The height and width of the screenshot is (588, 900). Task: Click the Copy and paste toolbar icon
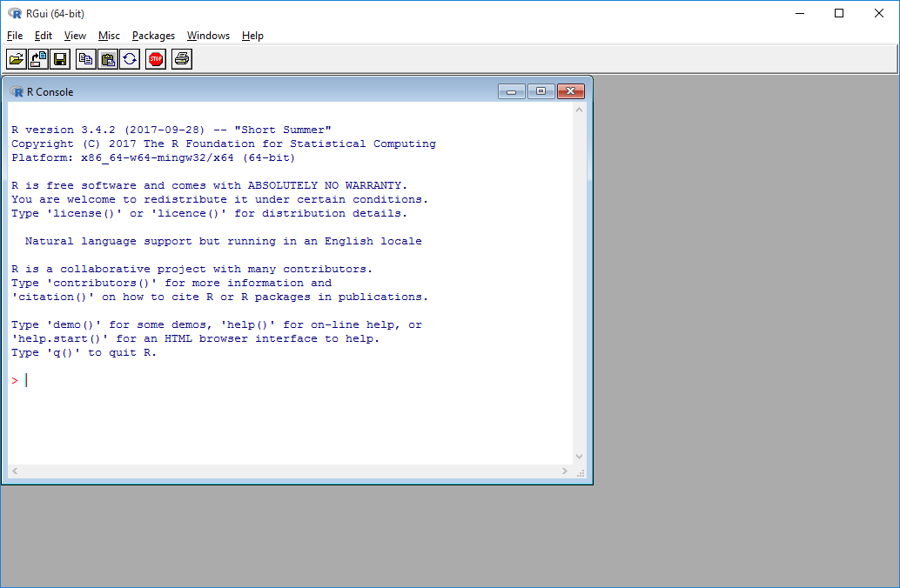tap(130, 59)
